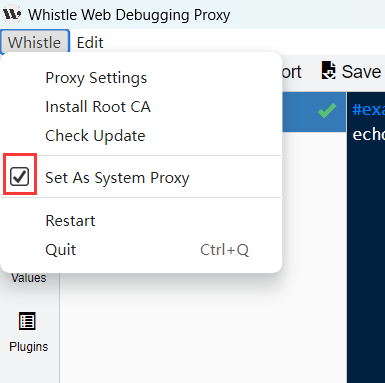Click the green checkmark on selected rule
385x383 pixels.
327,111
